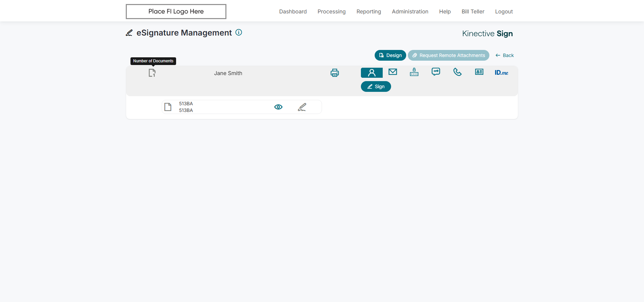Preview document 513BA with the eye icon
The image size is (644, 302).
click(x=278, y=107)
